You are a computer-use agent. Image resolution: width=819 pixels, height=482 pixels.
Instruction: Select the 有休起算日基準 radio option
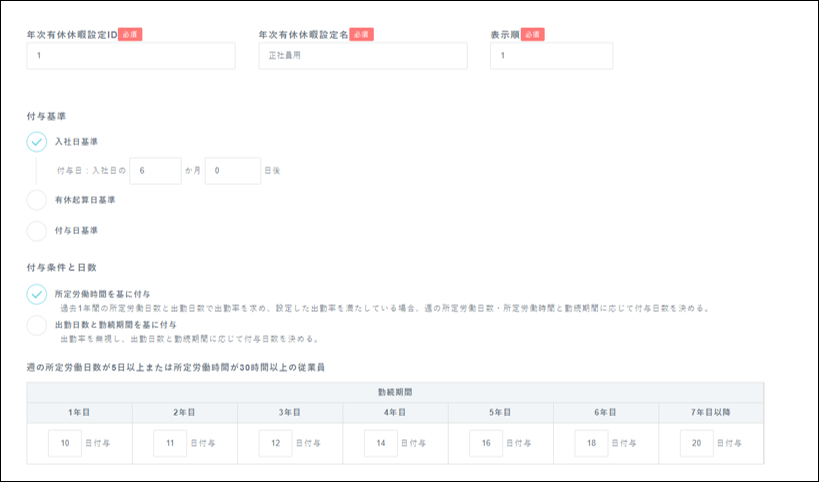pos(37,200)
